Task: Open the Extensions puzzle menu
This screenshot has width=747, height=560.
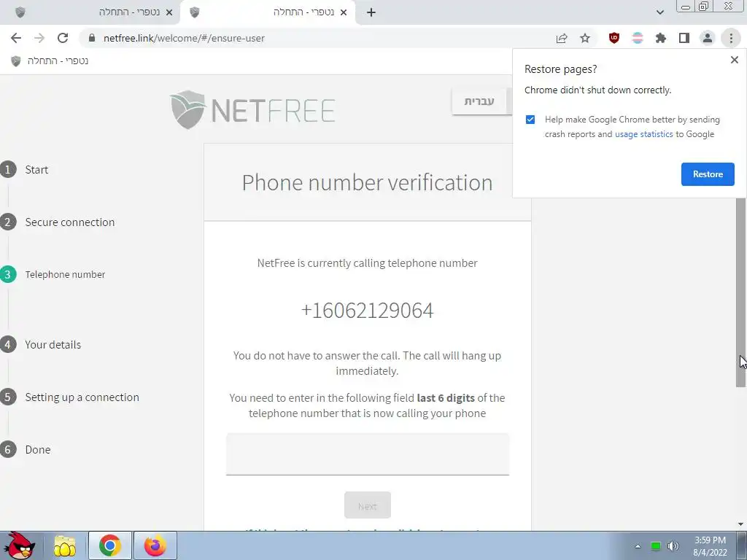Action: click(x=661, y=38)
